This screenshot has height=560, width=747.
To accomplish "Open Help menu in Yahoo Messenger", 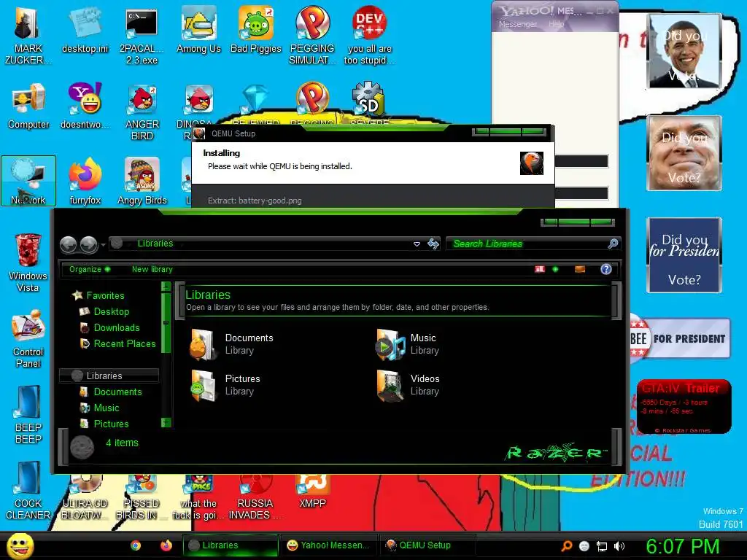I will (x=556, y=24).
